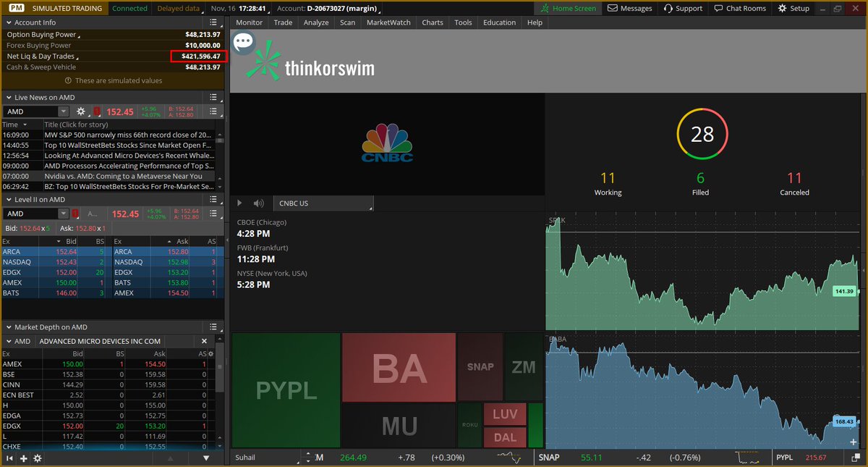This screenshot has width=868, height=467.
Task: Play the CNBC video stream
Action: tap(241, 203)
